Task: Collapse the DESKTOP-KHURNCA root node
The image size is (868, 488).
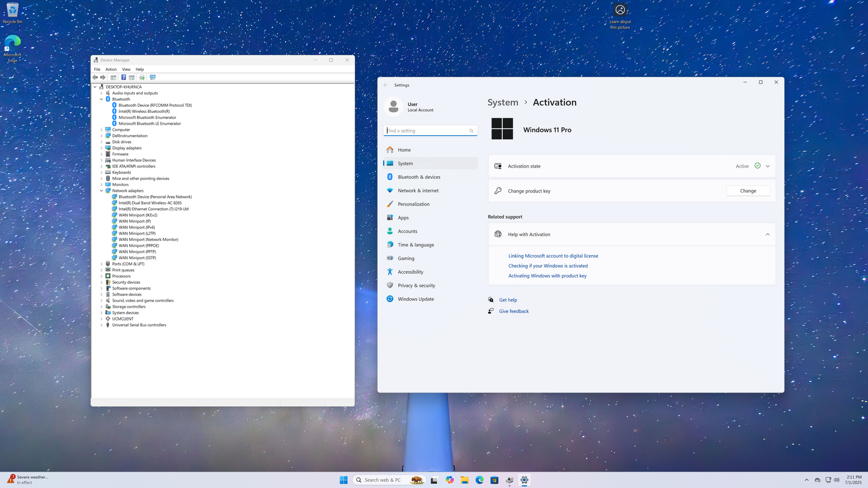Action: pyautogui.click(x=95, y=87)
